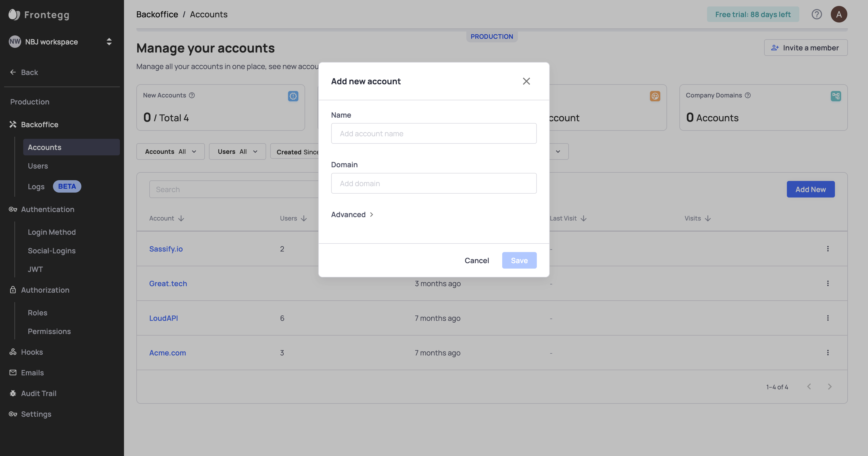Open row options for LoudAPI
The height and width of the screenshot is (456, 868).
click(827, 318)
